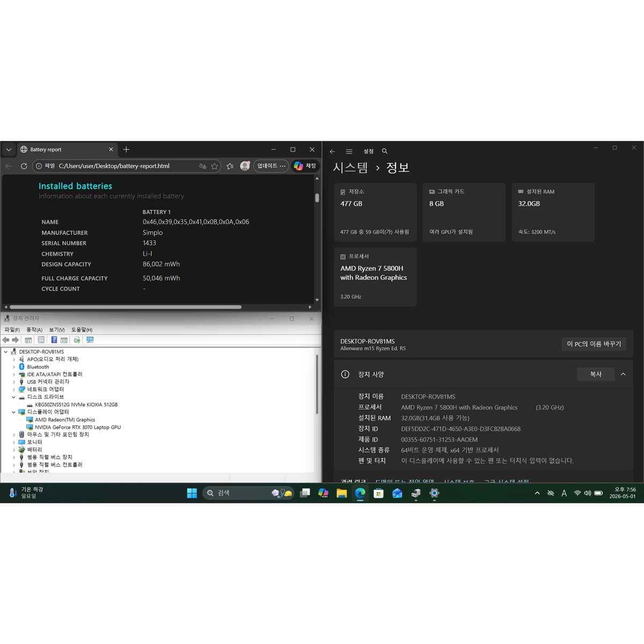This screenshot has width=644, height=644.
Task: Click the update driver icon in Device Manager toolbar
Action: click(77, 340)
